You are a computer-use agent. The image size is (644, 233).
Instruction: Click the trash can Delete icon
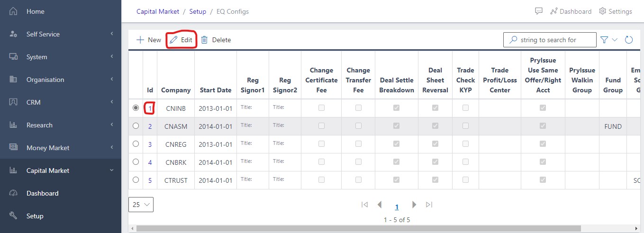point(204,40)
